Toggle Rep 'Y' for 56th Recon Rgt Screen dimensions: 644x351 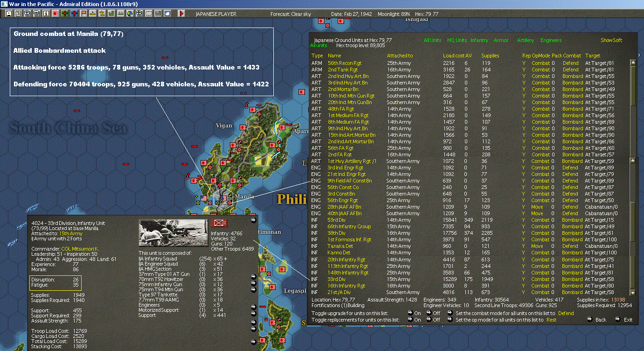coord(524,63)
